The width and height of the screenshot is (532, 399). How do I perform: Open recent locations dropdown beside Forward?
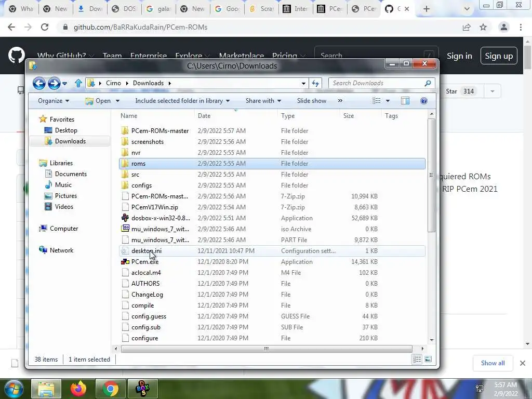coord(64,83)
